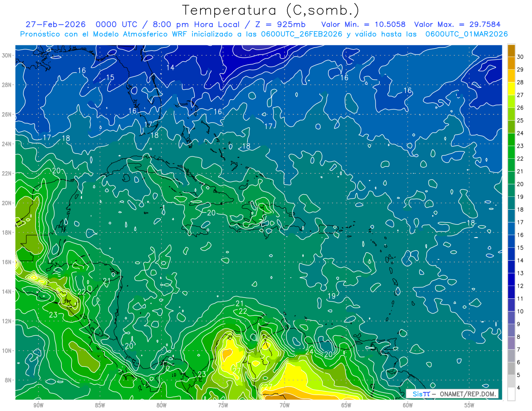Image resolution: width=532 pixels, height=411 pixels.
Task: Click the 30 label on the color scale
Action: pyautogui.click(x=520, y=57)
